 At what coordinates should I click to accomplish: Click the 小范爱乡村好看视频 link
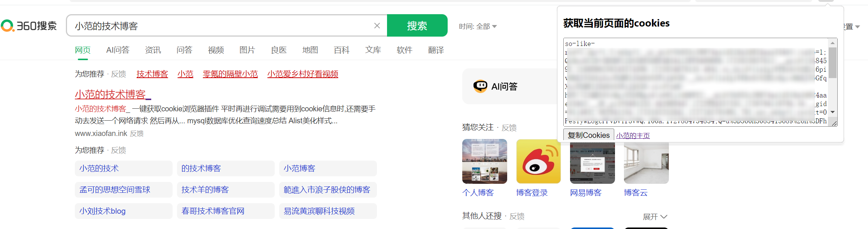(303, 74)
